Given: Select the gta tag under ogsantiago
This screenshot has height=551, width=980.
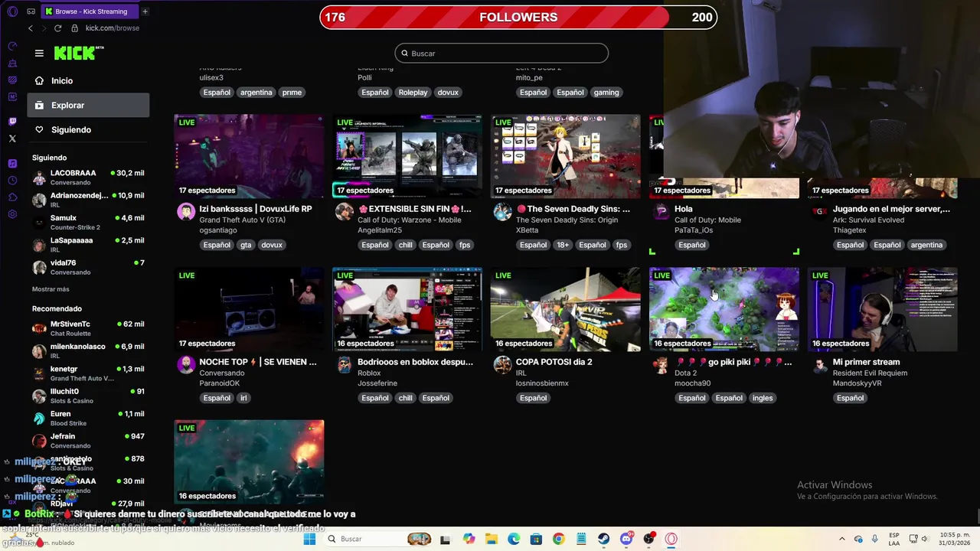Looking at the screenshot, I should [x=246, y=245].
